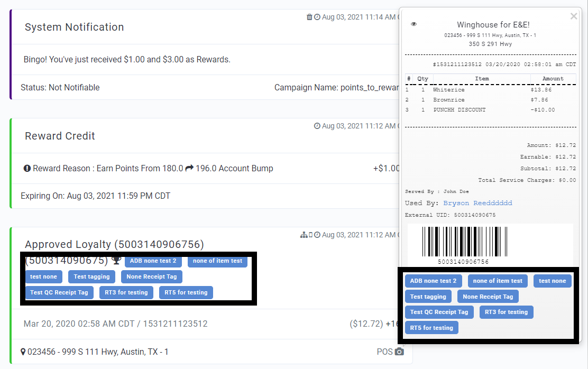Toggle the eye icon atop the receipt popup
The image size is (588, 369).
(414, 24)
